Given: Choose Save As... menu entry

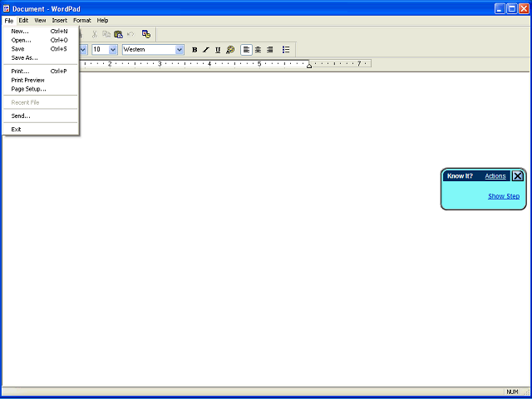Looking at the screenshot, I should pyautogui.click(x=41, y=57).
